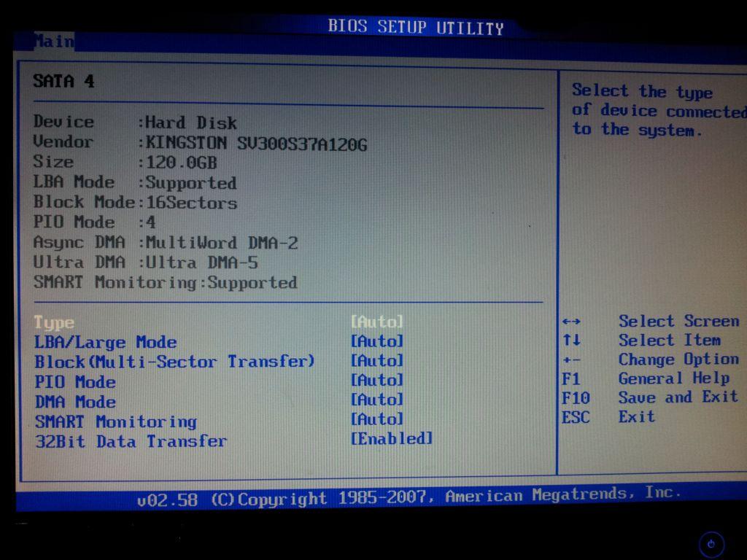Screen dimensions: 747x560
Task: Click the Async DMA MultiWord DMA-2 value
Action: tap(222, 243)
